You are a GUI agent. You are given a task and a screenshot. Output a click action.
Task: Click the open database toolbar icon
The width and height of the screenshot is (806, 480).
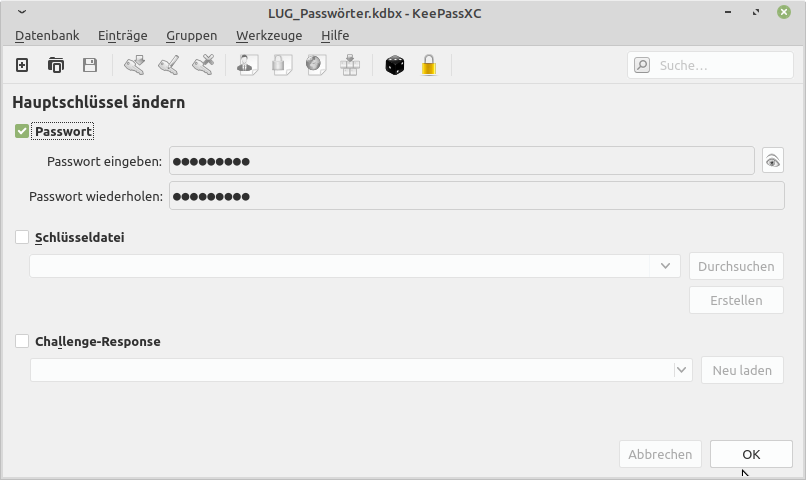[x=56, y=65]
